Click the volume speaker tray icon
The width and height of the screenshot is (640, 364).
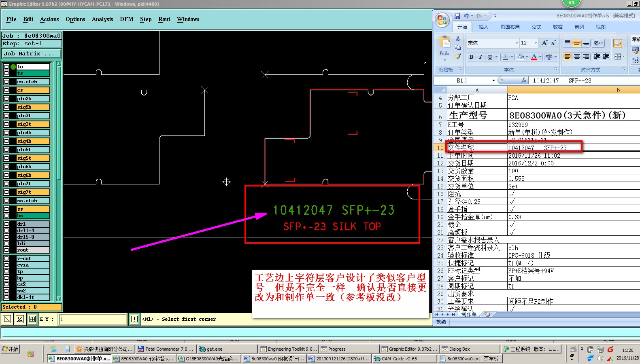[x=600, y=358]
